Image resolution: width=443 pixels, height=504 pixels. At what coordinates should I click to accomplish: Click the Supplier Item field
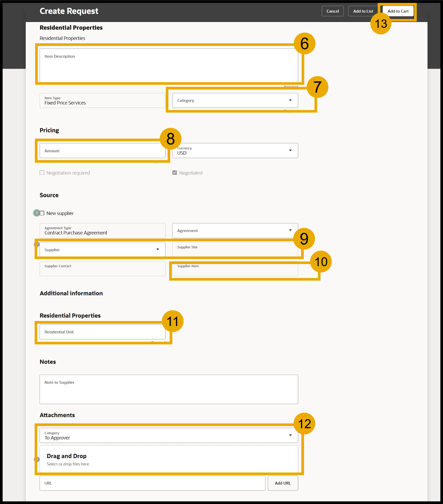coord(235,269)
